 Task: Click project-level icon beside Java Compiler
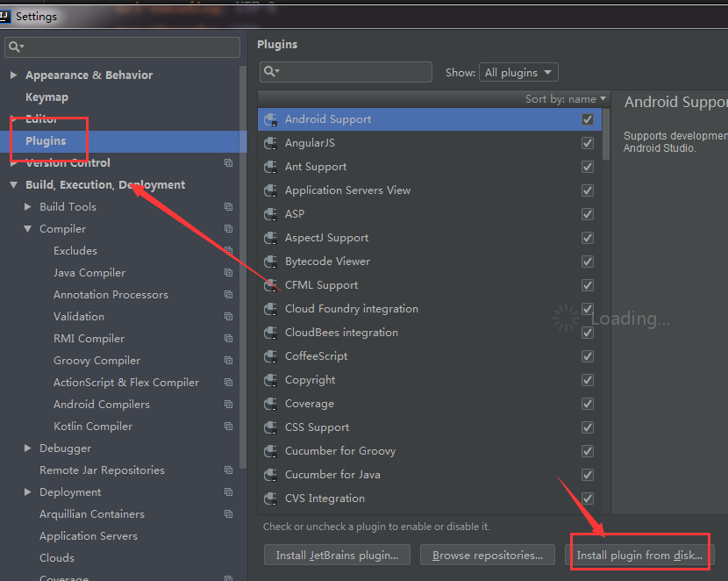tap(228, 273)
